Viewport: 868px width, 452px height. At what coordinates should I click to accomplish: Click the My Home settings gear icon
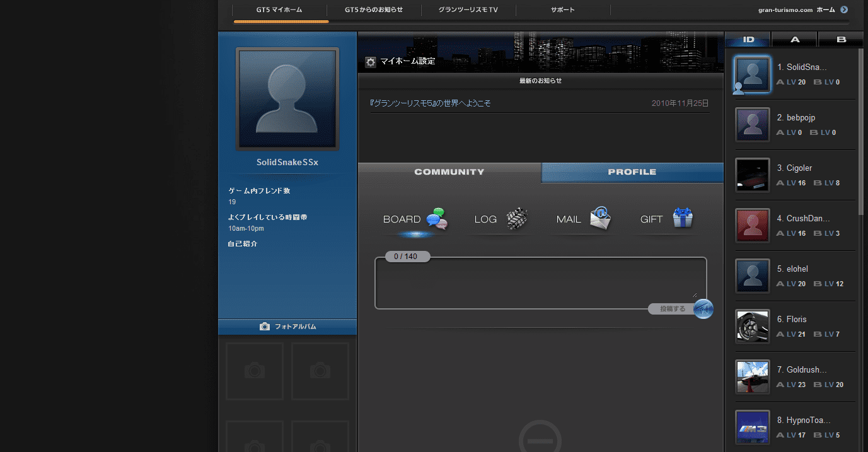point(371,62)
